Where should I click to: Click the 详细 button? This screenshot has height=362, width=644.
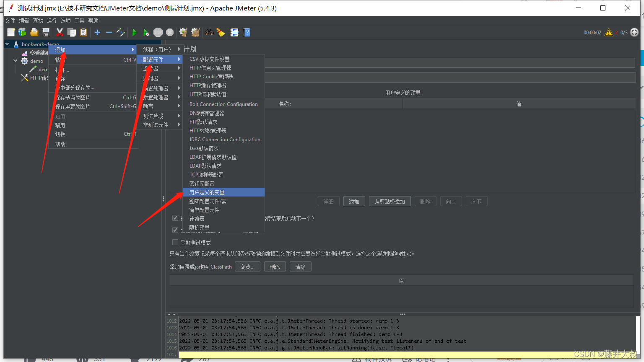pos(329,202)
